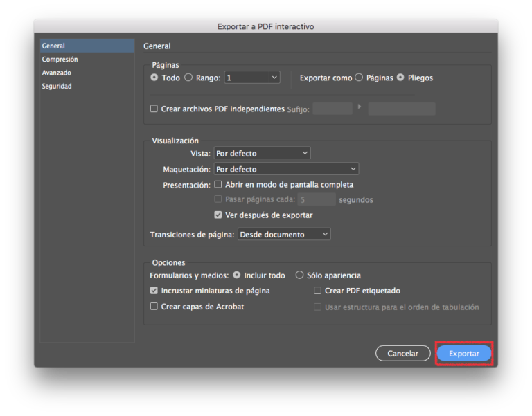Click the 'Presentación:' label
This screenshot has width=532, height=416.
(x=186, y=185)
